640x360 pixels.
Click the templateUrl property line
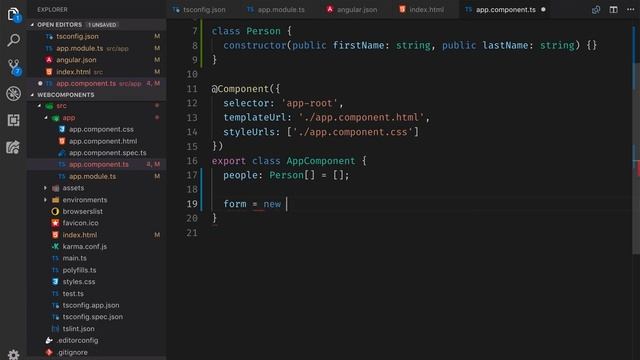click(326, 118)
